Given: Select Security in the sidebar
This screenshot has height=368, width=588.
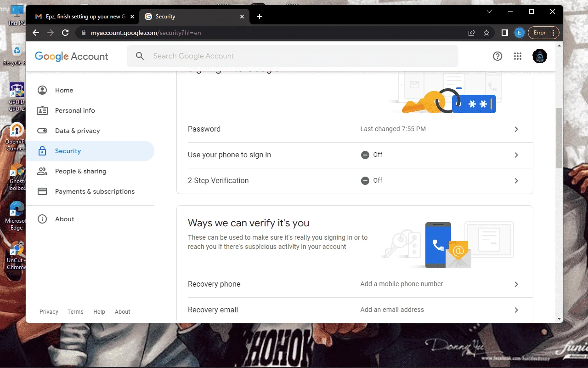Looking at the screenshot, I should coord(90,151).
